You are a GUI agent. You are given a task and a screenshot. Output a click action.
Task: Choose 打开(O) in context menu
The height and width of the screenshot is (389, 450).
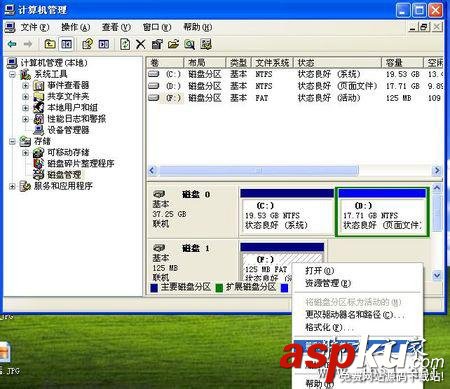pyautogui.click(x=319, y=270)
